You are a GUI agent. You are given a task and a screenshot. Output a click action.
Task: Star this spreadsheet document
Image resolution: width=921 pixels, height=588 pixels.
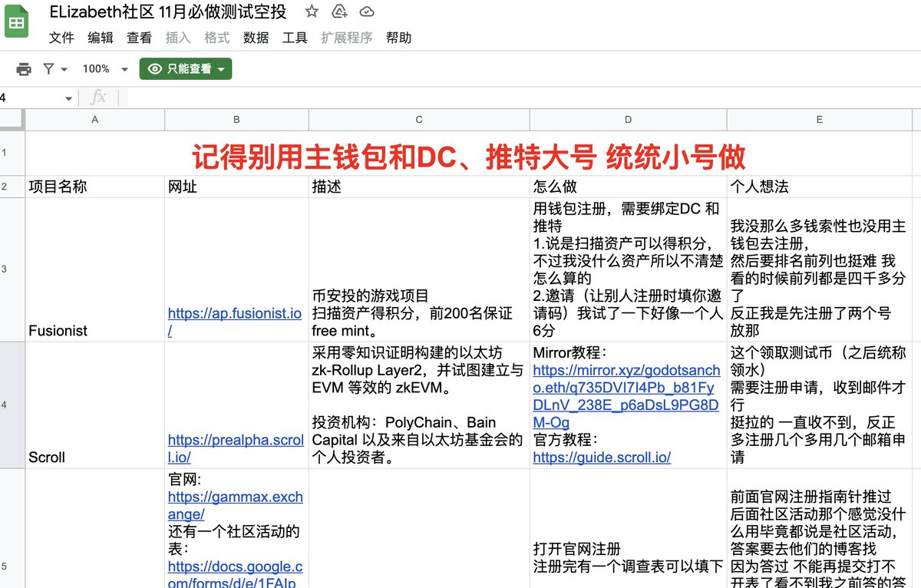(x=312, y=12)
